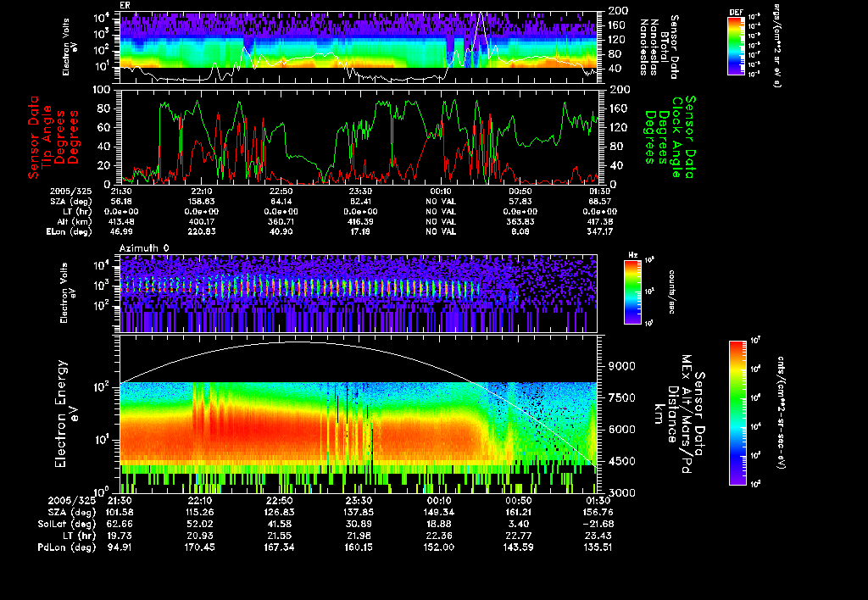Click PdLon value 135.51
The height and width of the screenshot is (600, 868).
[598, 547]
